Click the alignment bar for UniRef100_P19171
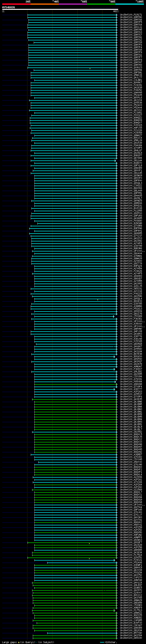Viewport: 146px width, 644px height. point(72,15)
